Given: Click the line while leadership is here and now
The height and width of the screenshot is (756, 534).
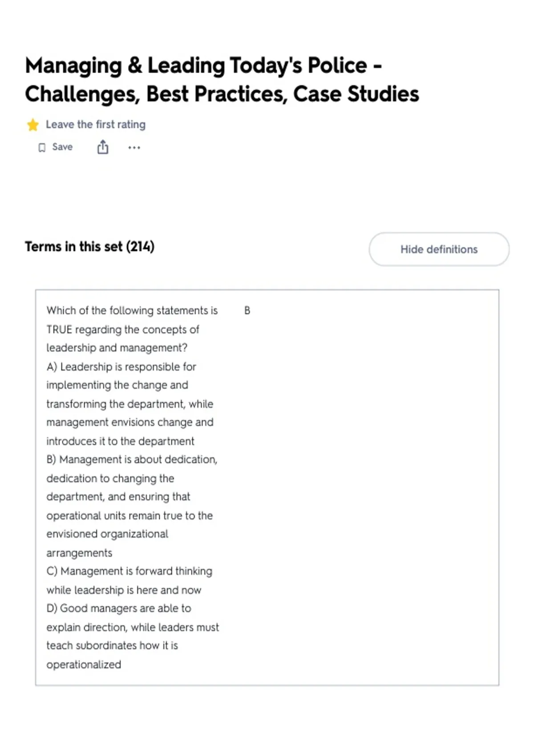Looking at the screenshot, I should tap(124, 590).
